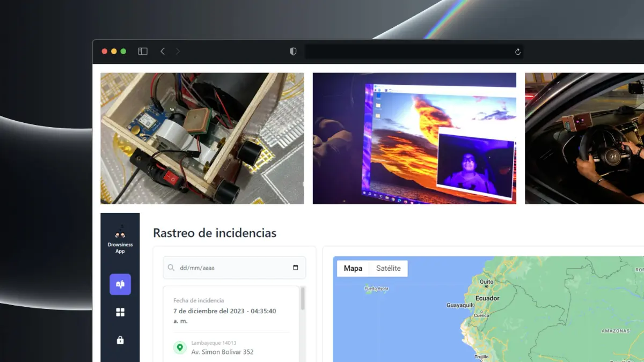Click Guayaquil on the map

(x=460, y=305)
